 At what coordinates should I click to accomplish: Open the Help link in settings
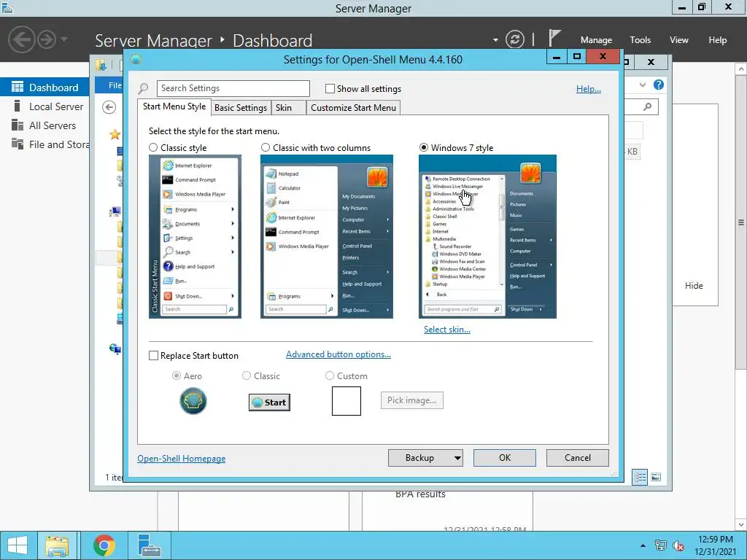click(x=589, y=88)
